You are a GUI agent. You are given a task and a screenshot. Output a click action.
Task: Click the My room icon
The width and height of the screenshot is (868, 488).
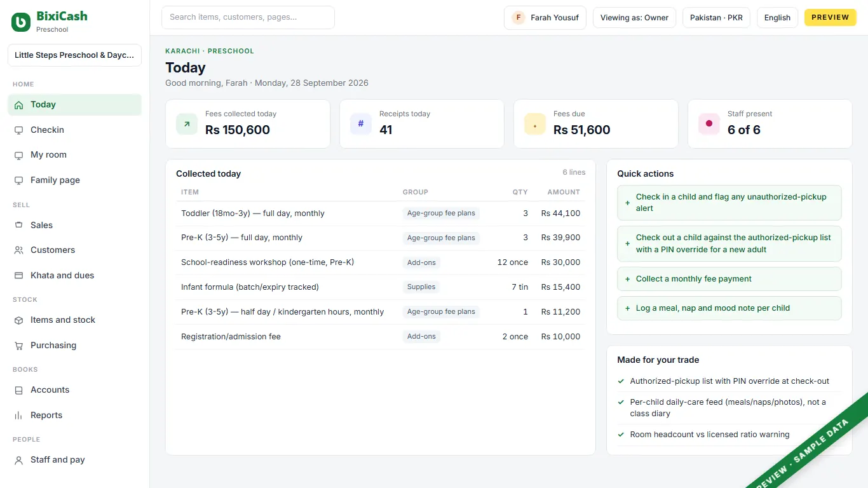click(18, 155)
